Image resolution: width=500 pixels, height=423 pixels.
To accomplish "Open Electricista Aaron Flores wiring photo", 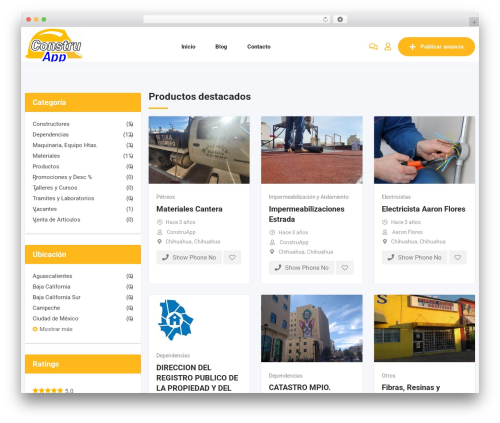I will [424, 150].
